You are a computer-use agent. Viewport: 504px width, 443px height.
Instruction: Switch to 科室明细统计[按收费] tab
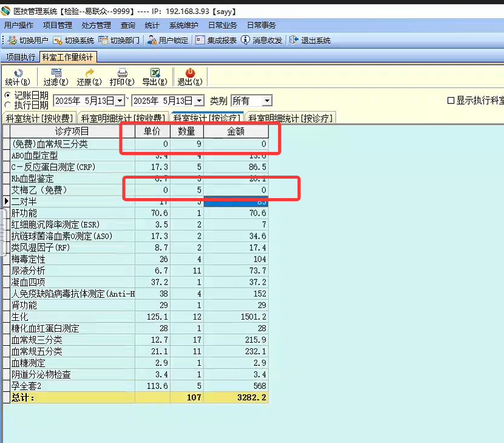(123, 118)
